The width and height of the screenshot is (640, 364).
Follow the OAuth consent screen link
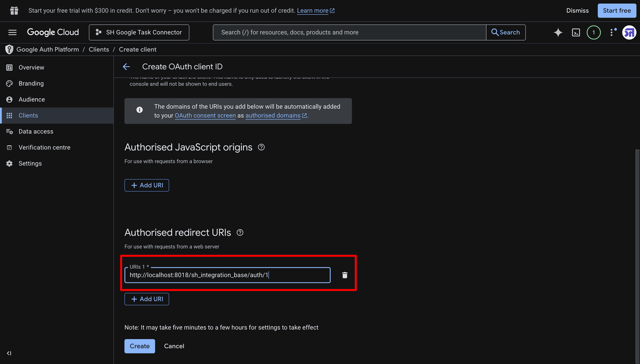205,115
